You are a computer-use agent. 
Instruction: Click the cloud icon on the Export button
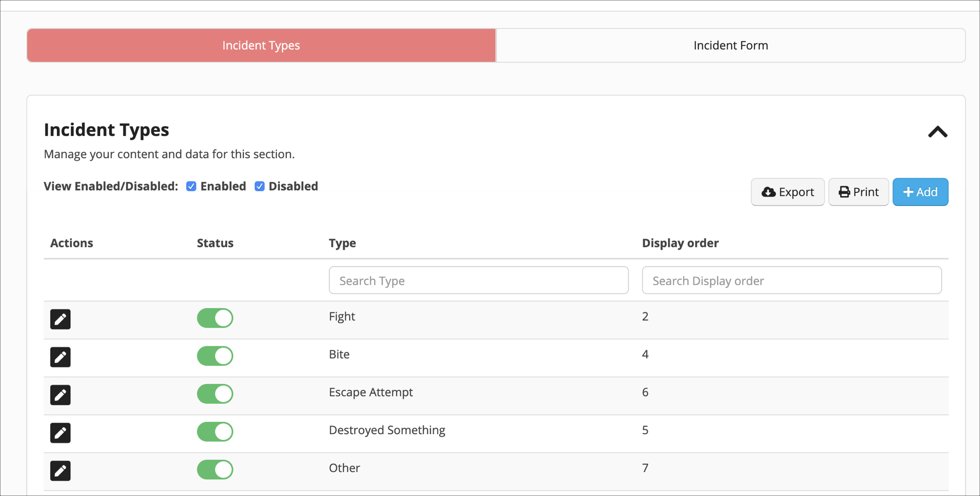click(769, 192)
